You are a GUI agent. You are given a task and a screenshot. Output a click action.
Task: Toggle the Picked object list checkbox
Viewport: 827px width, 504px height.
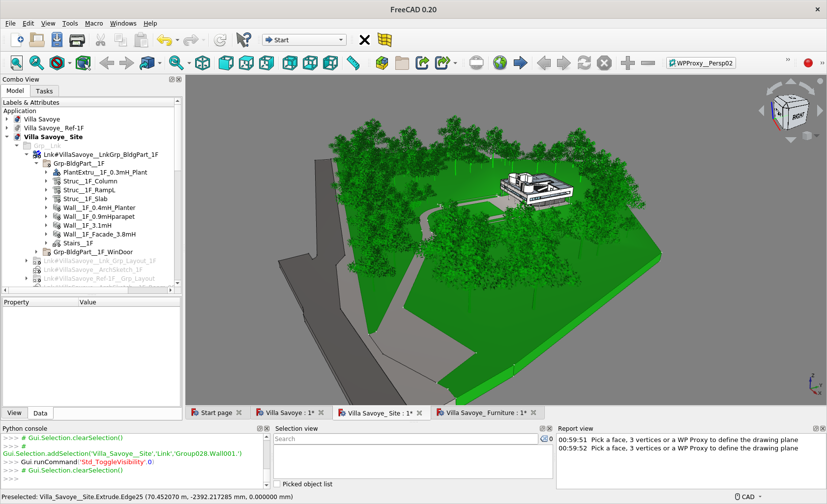[x=277, y=484]
